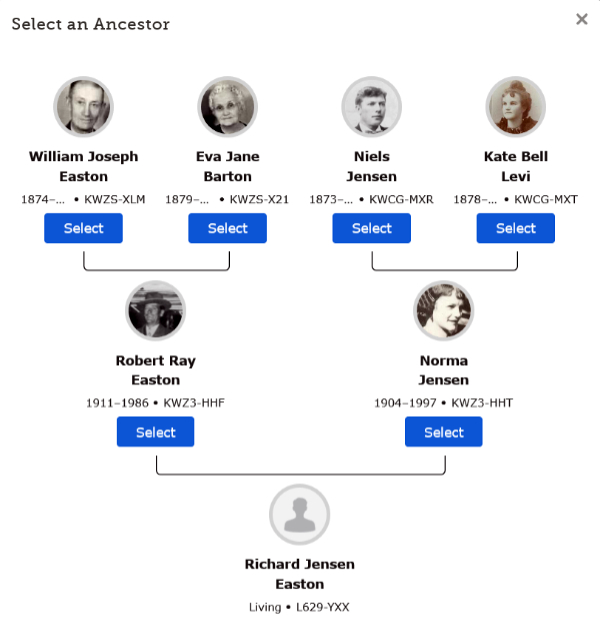Click the Richard Jensen Easton name
Image resolution: width=600 pixels, height=617 pixels.
click(300, 574)
